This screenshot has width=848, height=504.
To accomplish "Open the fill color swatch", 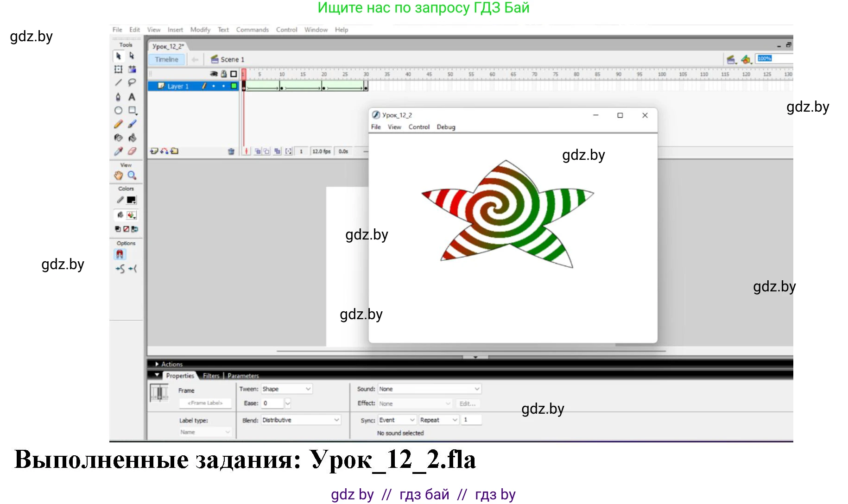I will (132, 215).
